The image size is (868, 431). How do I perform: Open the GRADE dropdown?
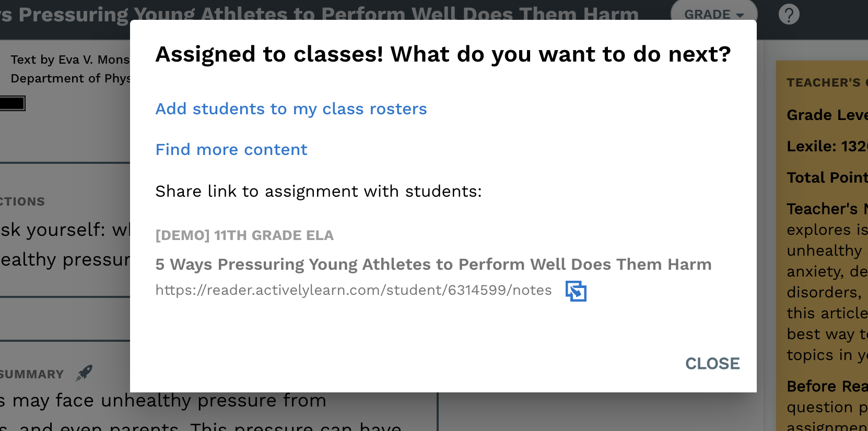coord(713,14)
